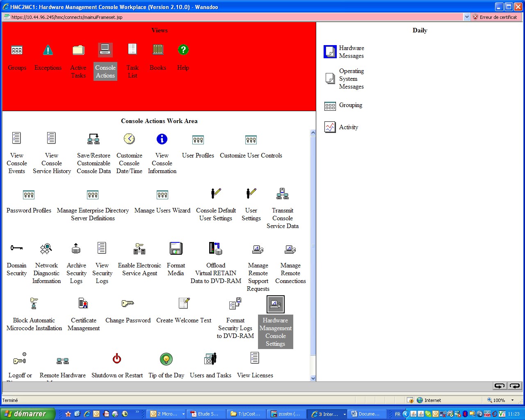Select the Help question mark icon
Viewport: 525px width, 420px height.
pos(183,50)
